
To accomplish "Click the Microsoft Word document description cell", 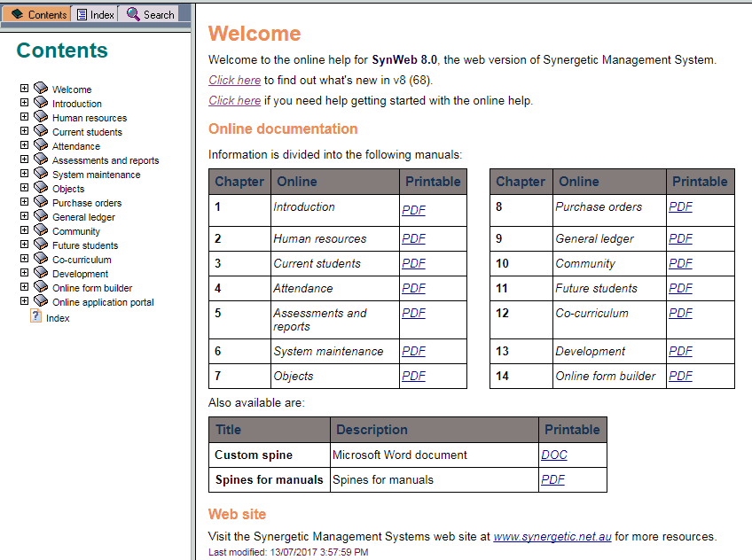I will (x=435, y=455).
